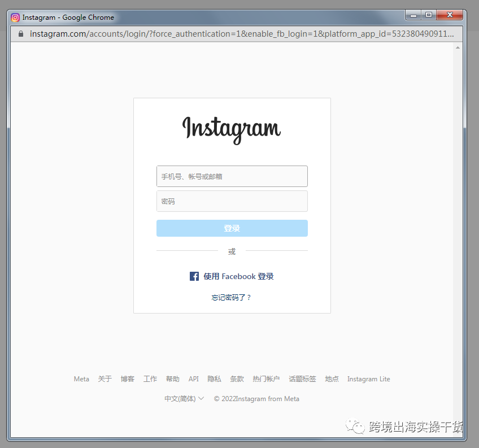The width and height of the screenshot is (479, 448).
Task: Log in using 使用 Facebook 登录
Action: coord(232,276)
